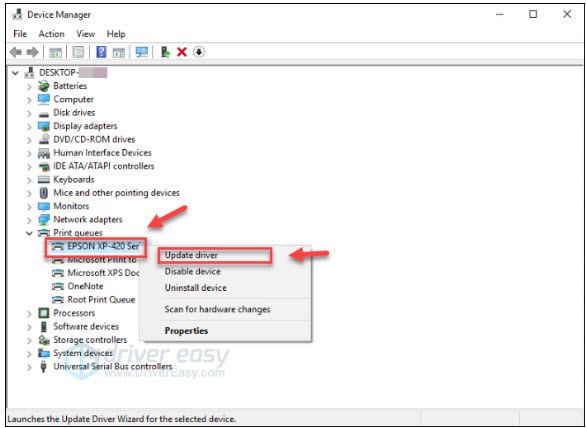Screen dimensions: 586x428
Task: Click the round down-arrow disable device icon
Action: pos(199,52)
